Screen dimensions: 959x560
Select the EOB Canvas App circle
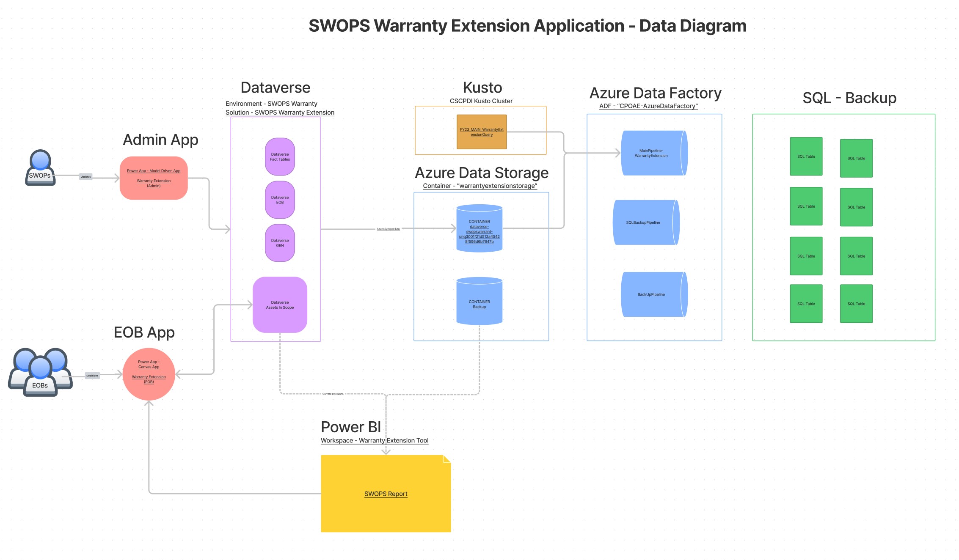pyautogui.click(x=149, y=374)
